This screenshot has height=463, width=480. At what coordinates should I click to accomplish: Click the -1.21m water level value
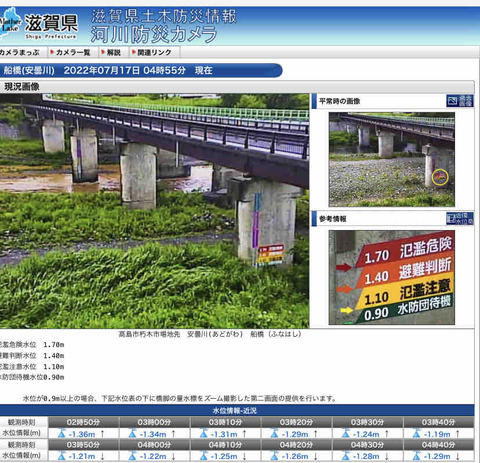coord(82,456)
